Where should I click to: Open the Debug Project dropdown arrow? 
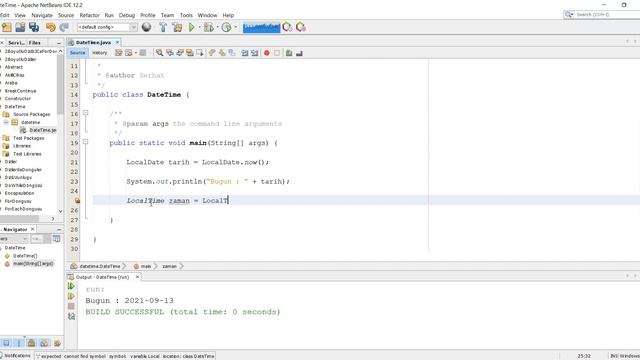218,27
